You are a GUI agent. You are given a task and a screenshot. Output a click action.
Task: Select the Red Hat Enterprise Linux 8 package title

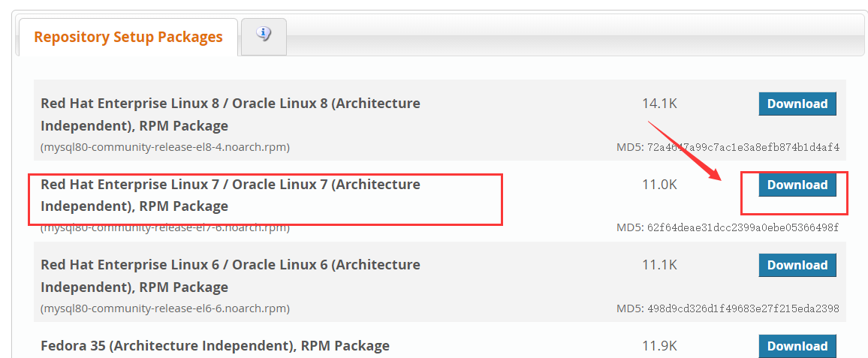(231, 114)
